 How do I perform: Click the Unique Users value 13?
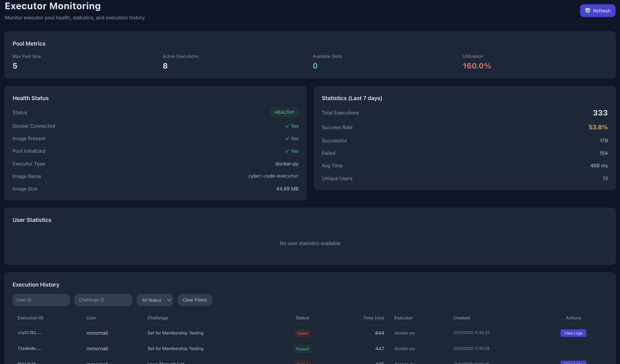point(605,178)
